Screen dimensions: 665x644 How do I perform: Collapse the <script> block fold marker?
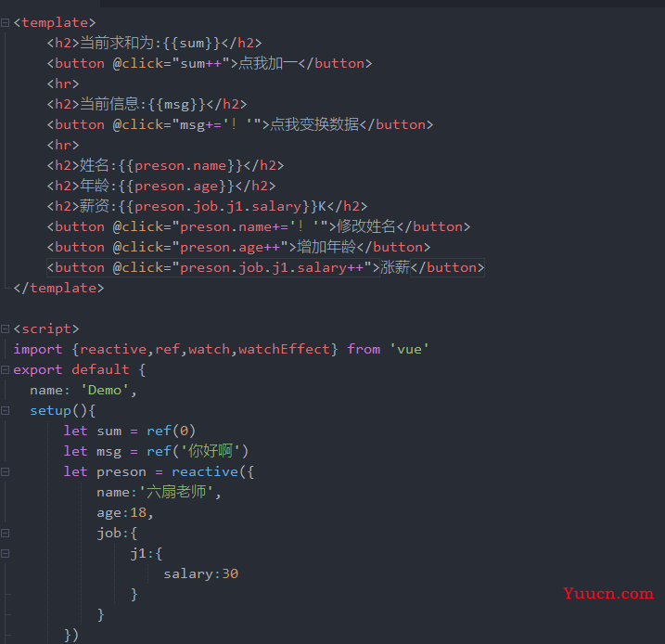click(x=5, y=328)
